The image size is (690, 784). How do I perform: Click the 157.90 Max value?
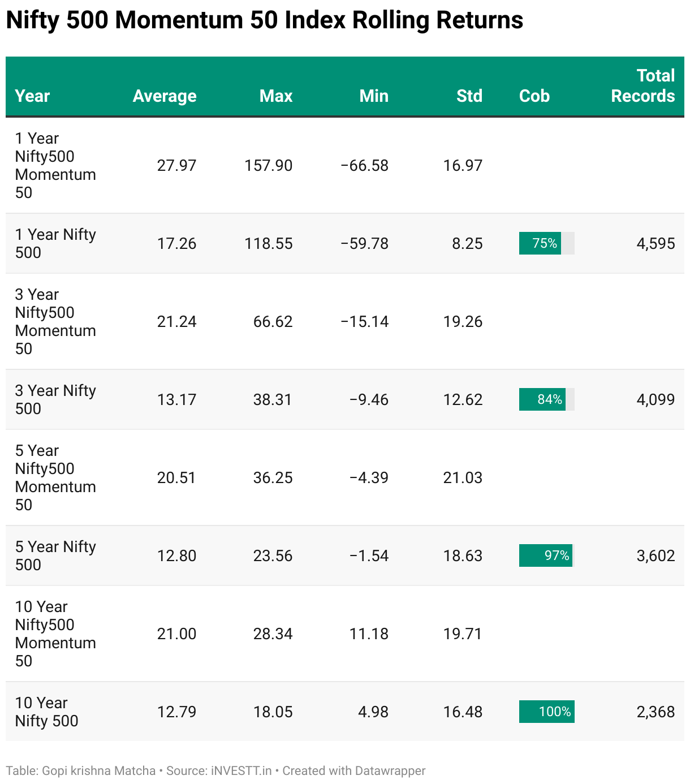coord(268,166)
